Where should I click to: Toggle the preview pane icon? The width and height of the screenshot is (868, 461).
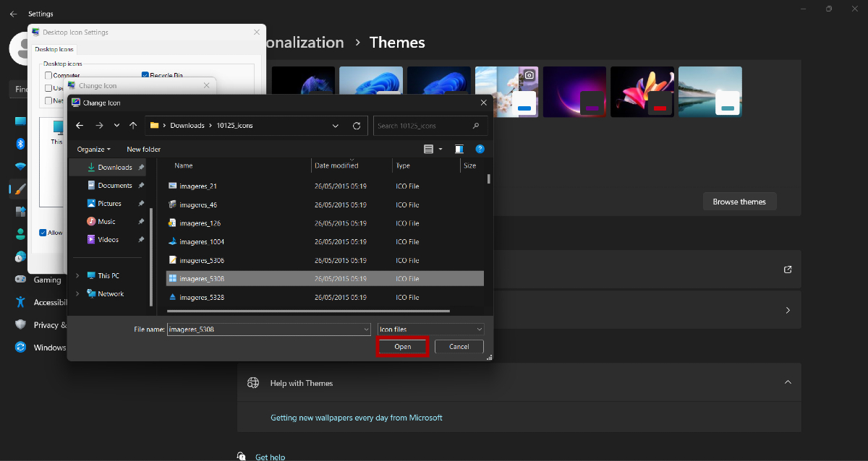pyautogui.click(x=459, y=149)
